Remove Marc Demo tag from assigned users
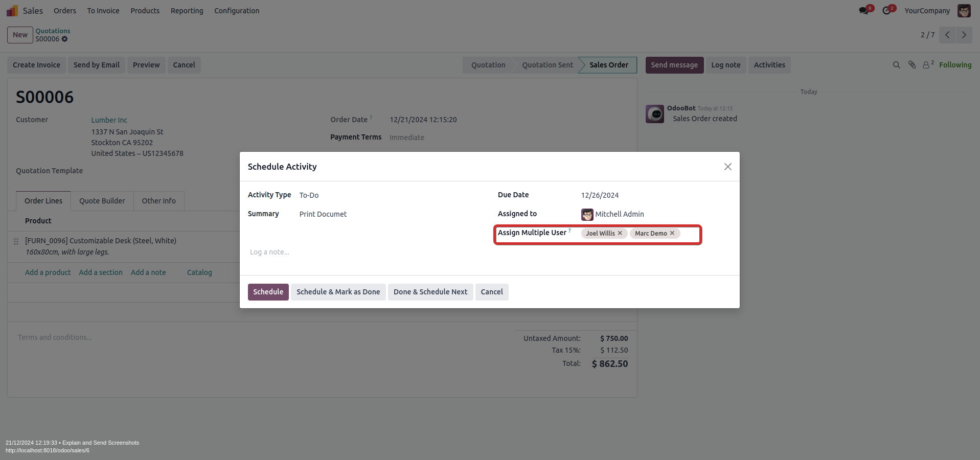Image resolution: width=980 pixels, height=460 pixels. coord(672,233)
